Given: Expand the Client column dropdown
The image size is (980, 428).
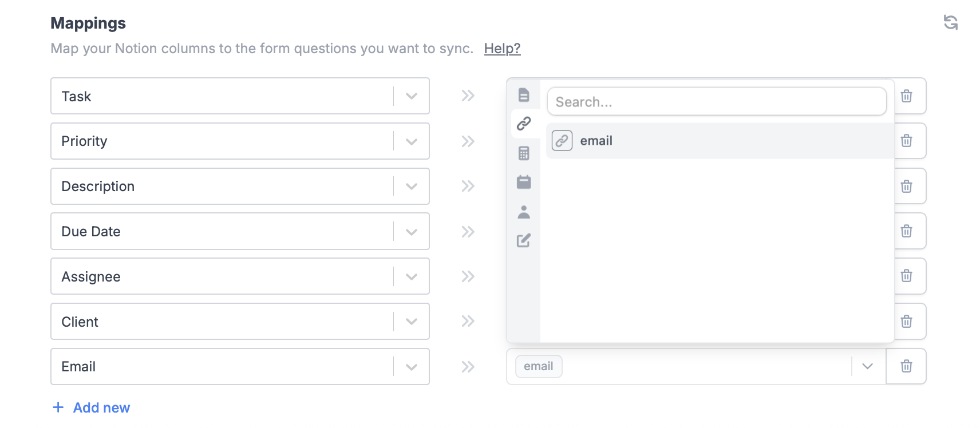Looking at the screenshot, I should pyautogui.click(x=410, y=321).
